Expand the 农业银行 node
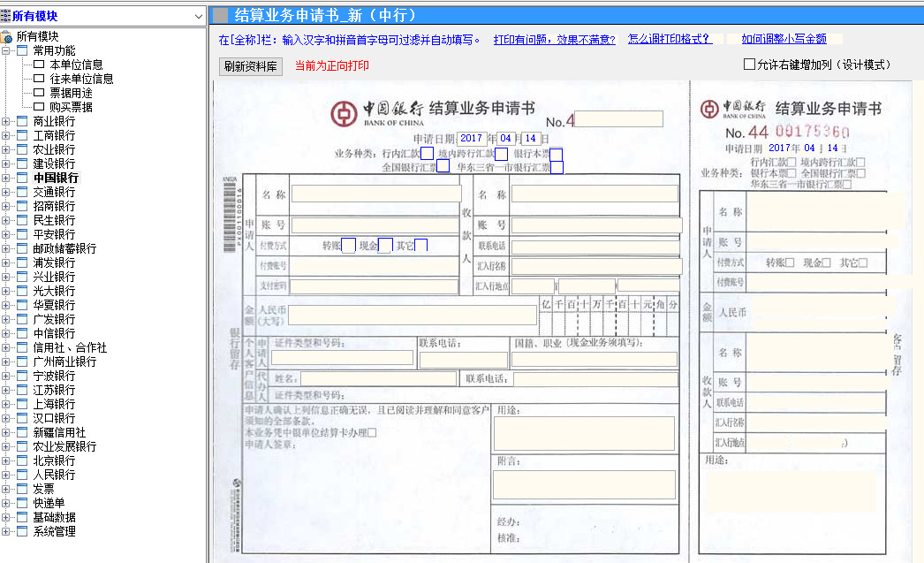Viewport: 924px width, 563px height. [6, 149]
